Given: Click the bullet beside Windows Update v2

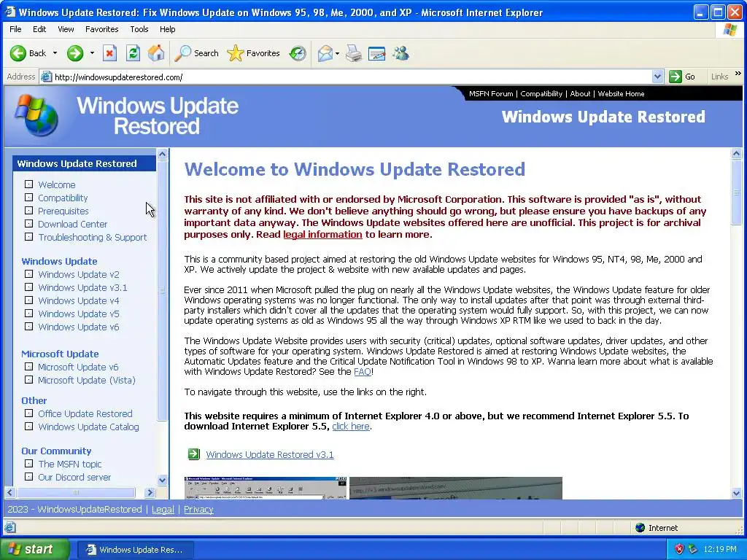Looking at the screenshot, I should click(x=29, y=274).
